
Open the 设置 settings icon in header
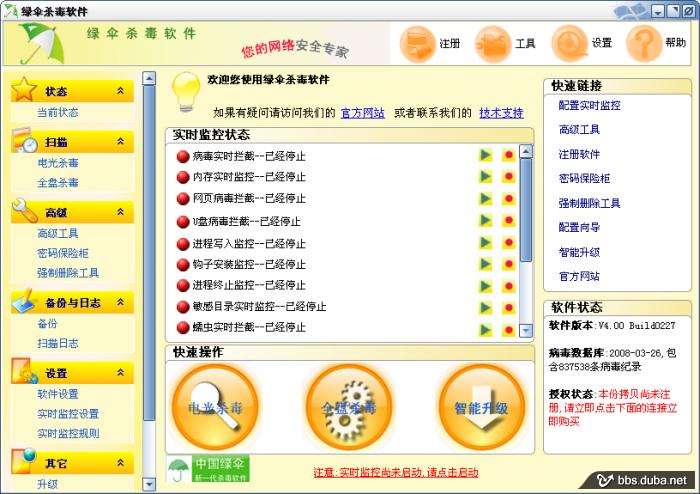[569, 44]
